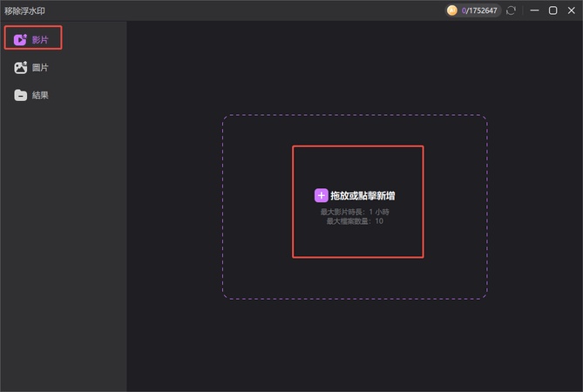This screenshot has height=392, width=583.
Task: Close the 移除浮水印 window
Action: coord(571,10)
